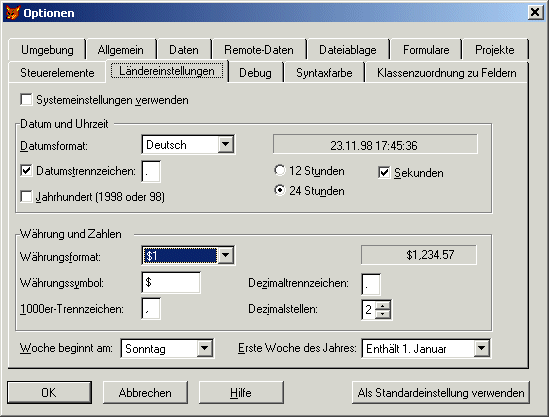549x417 pixels.
Task: Select the 12 Stunden radio button
Action: coord(280,171)
